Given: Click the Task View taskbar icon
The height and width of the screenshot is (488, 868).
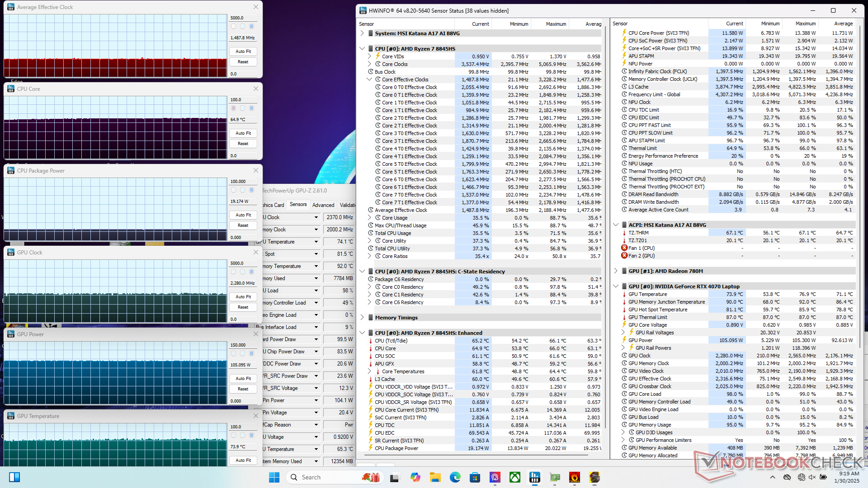Looking at the screenshot, I should (395, 477).
